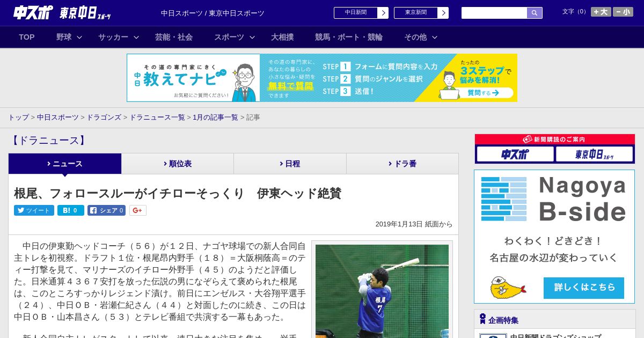Click the date 2019年1月13日 紙面から
The height and width of the screenshot is (338, 644).
[x=414, y=224]
